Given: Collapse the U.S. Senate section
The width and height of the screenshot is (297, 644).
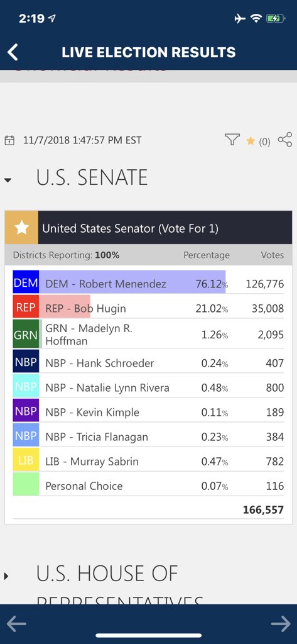Looking at the screenshot, I should click(8, 180).
